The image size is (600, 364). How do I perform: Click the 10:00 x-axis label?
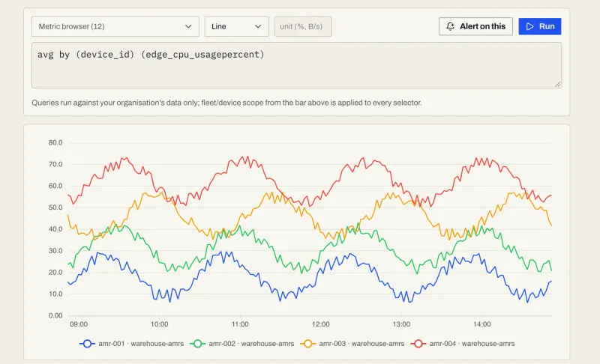[x=159, y=324]
